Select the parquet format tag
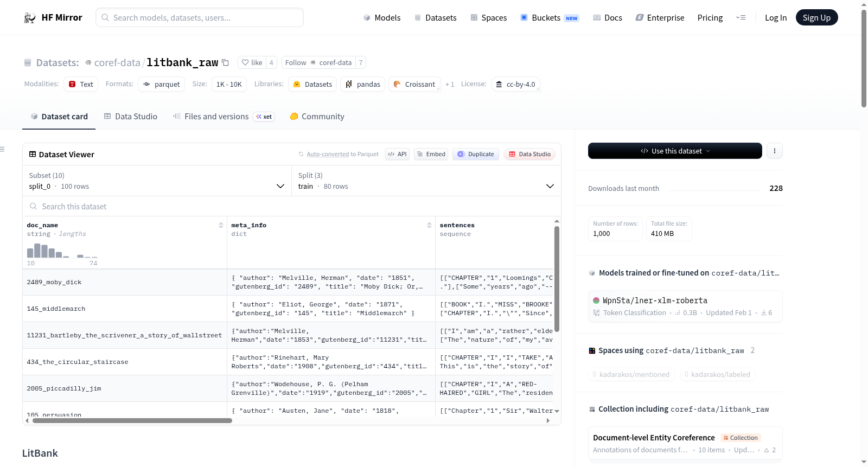868x467 pixels. (x=161, y=84)
